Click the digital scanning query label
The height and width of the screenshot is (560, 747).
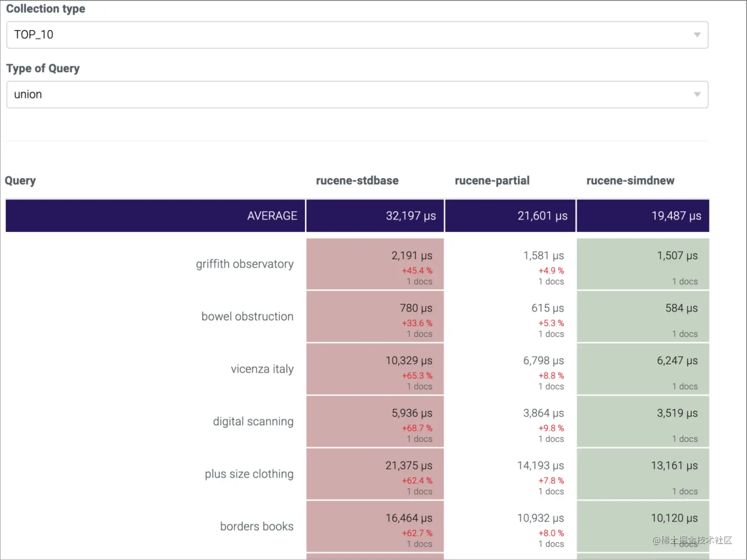point(253,422)
